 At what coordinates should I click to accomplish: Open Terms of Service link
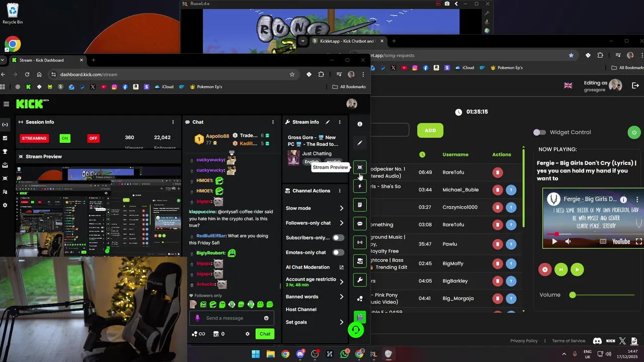569,341
